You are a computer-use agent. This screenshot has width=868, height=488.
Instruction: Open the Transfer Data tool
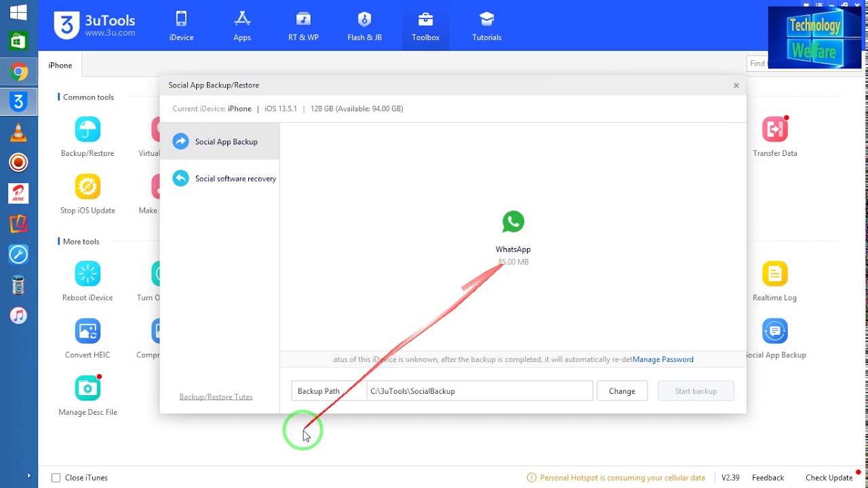point(774,129)
